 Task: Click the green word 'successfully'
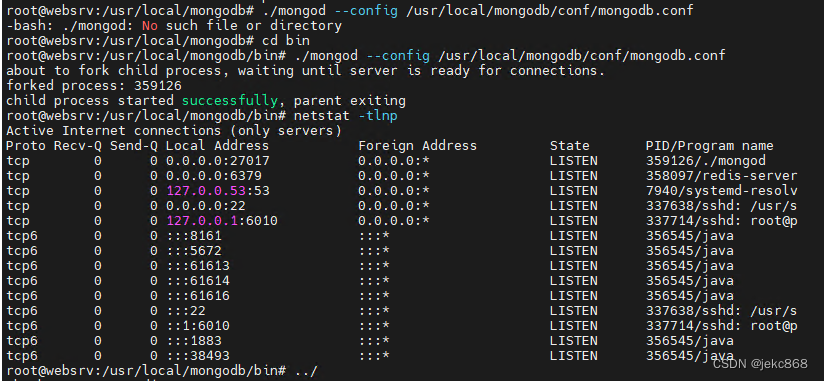(230, 100)
